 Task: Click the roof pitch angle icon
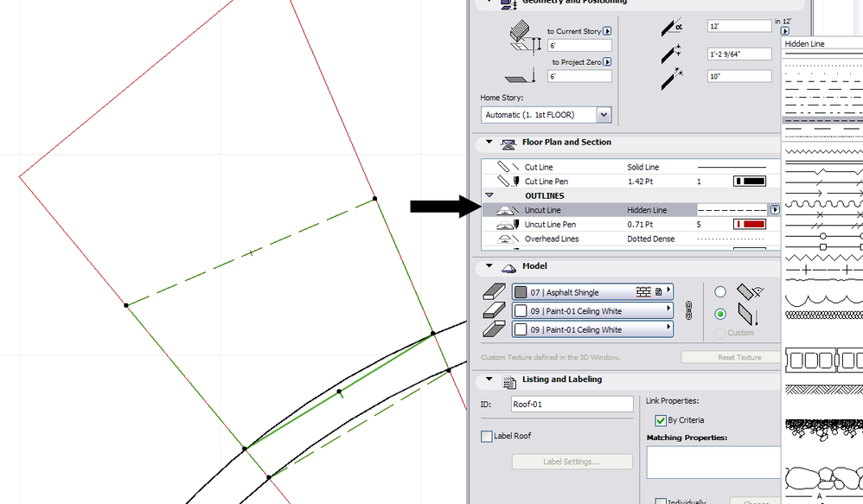pos(672,27)
